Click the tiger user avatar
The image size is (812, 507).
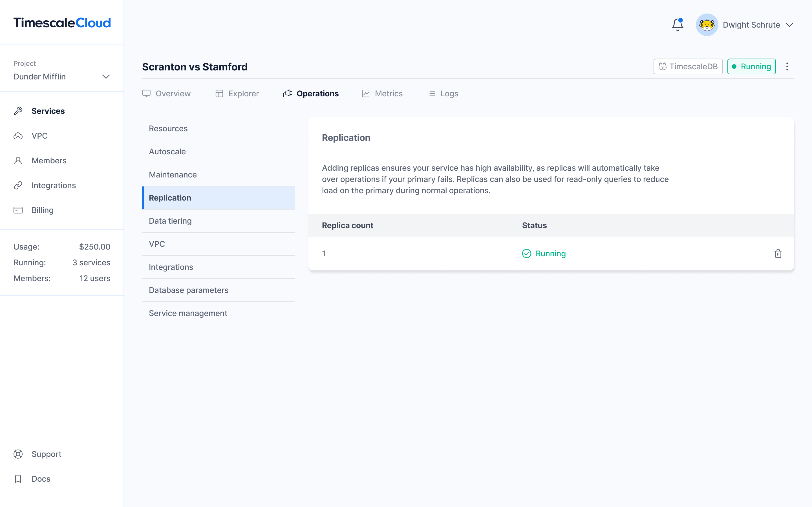click(707, 25)
